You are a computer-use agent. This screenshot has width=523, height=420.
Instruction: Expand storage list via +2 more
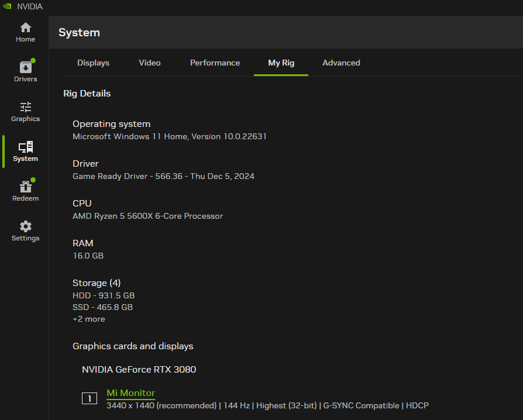pyautogui.click(x=89, y=319)
